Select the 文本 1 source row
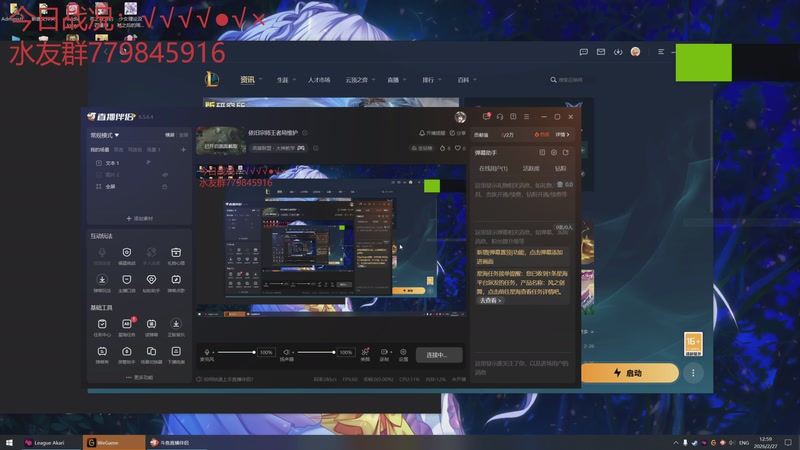The width and height of the screenshot is (800, 450). point(139,163)
